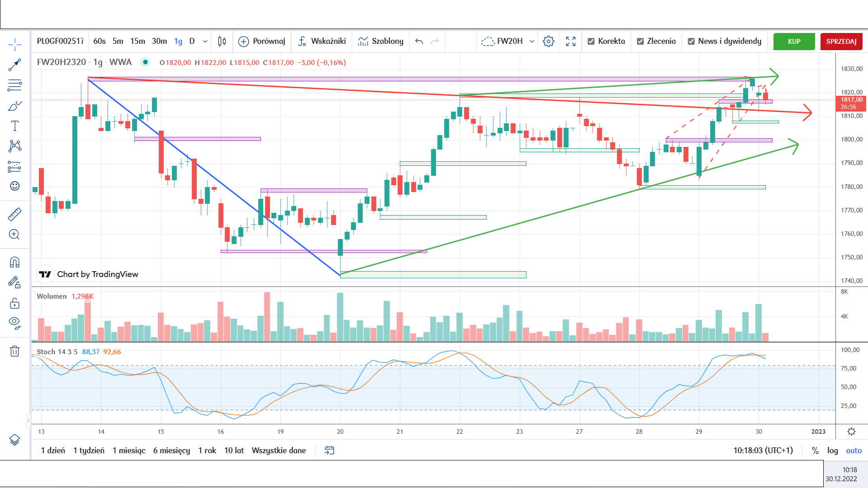
Task: Select the 30m interval
Action: pos(159,41)
